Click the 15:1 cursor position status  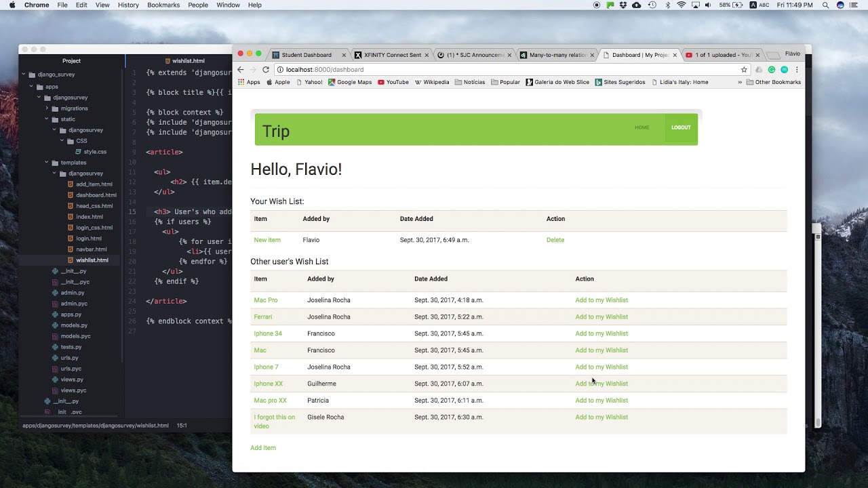[x=182, y=426]
